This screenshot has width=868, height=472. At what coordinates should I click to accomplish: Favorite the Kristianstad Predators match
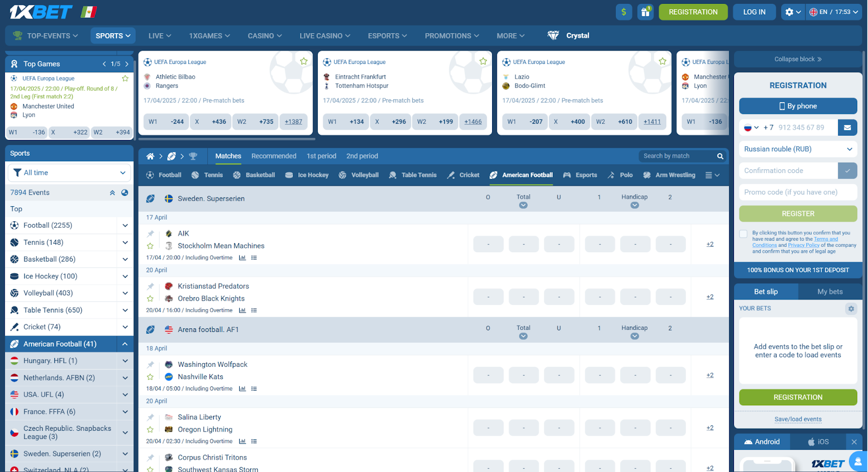point(150,298)
